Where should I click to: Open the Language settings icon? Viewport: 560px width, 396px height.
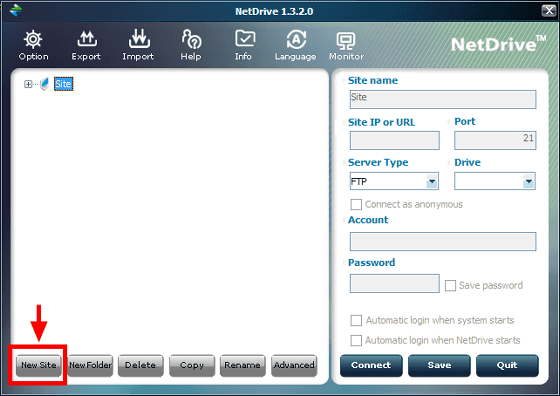pos(296,39)
